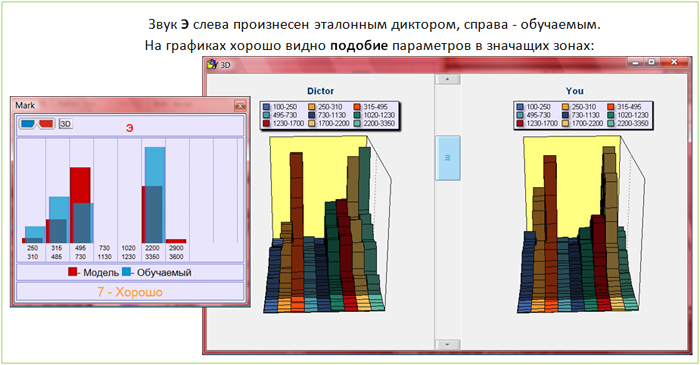This screenshot has height=365, width=700.
Task: Click the 250-310 text in You legend
Action: (x=583, y=107)
